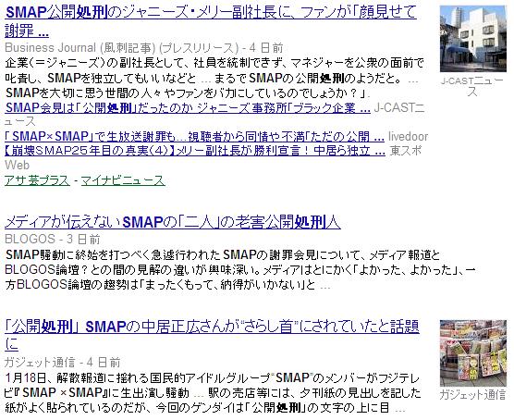Viewport: 514px width, 420px height.
Task: Click the ガジェット通信 magazines thumbnail
Action: pyautogui.click(x=473, y=353)
